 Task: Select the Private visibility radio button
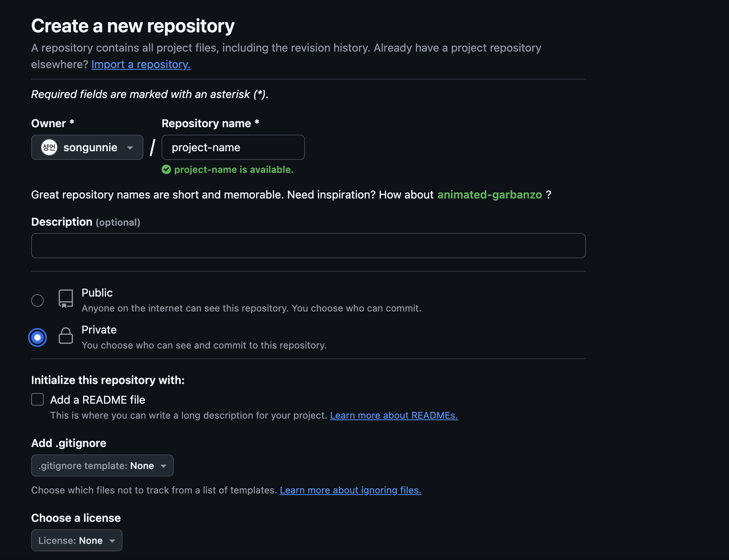[x=37, y=337]
